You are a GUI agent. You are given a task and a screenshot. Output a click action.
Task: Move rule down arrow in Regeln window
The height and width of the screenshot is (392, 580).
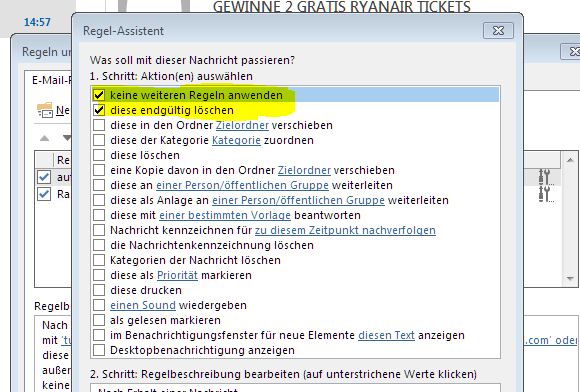67,138
